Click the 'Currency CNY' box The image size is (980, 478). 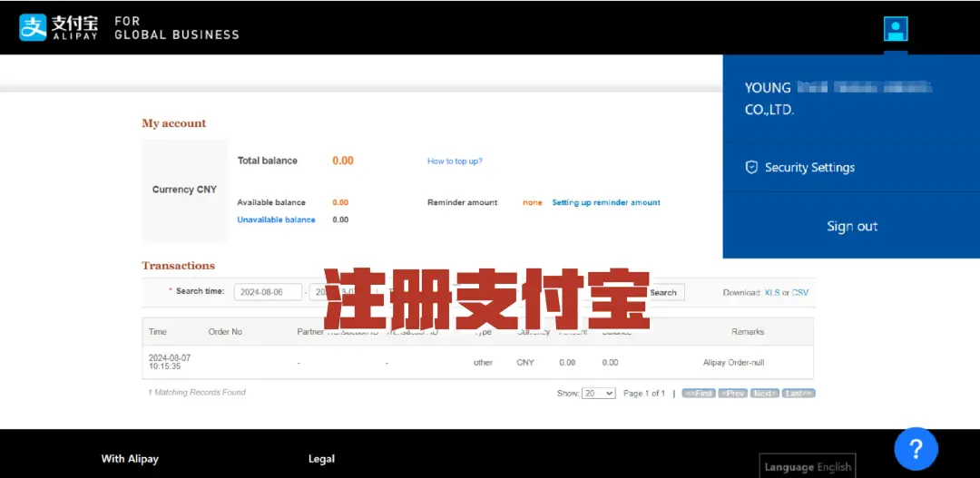click(184, 190)
